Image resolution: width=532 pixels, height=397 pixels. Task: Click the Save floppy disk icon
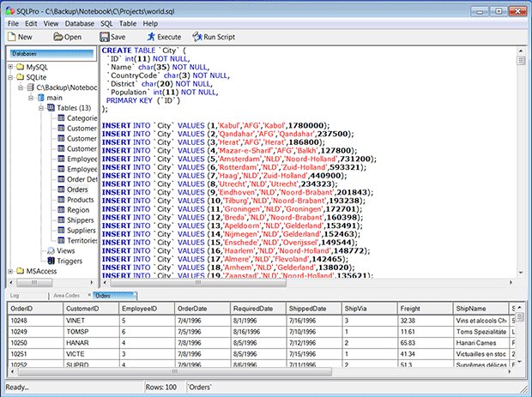click(x=105, y=37)
